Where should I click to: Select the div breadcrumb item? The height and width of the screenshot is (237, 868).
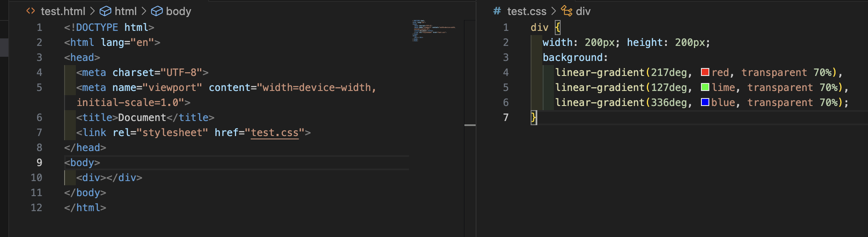point(583,11)
